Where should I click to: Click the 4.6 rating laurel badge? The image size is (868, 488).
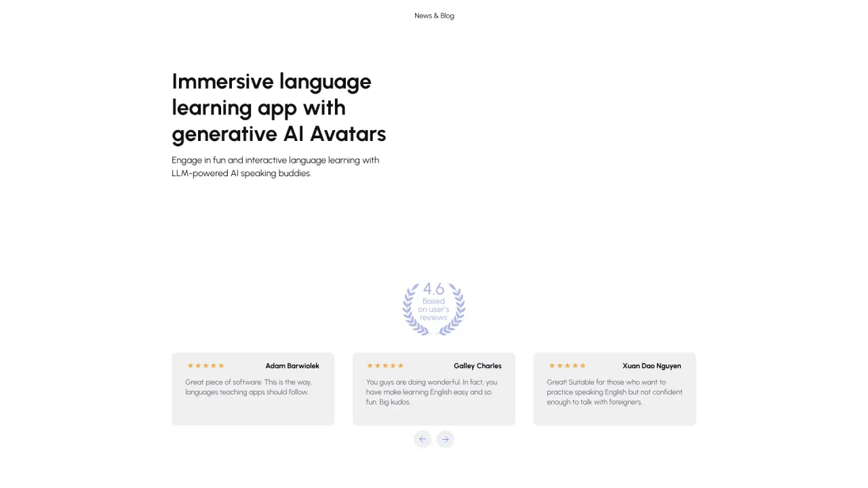(x=434, y=309)
